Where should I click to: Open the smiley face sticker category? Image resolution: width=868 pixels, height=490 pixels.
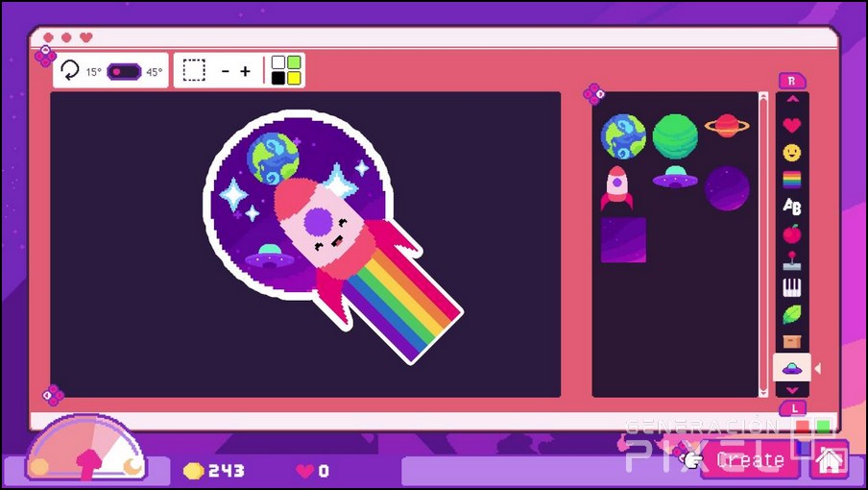point(791,152)
